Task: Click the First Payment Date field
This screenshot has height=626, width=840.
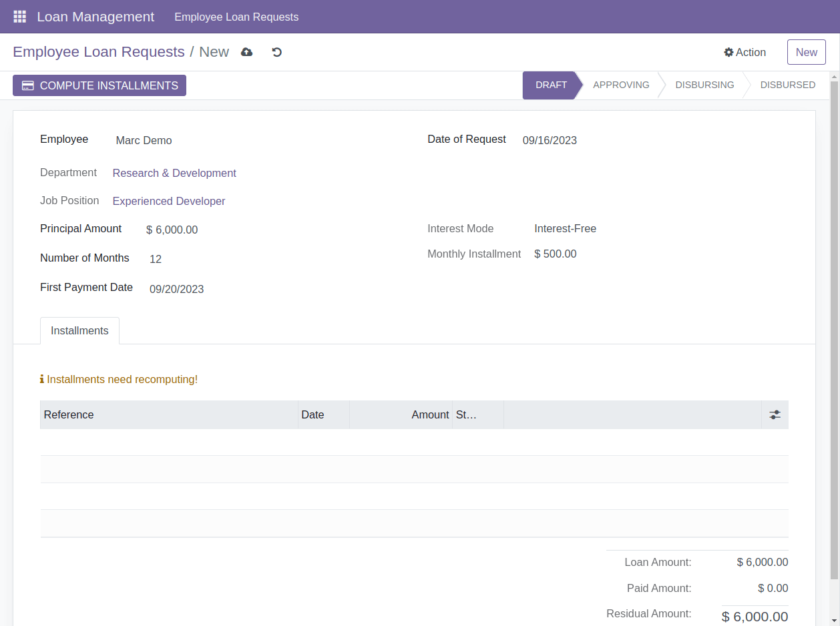Action: click(x=176, y=289)
